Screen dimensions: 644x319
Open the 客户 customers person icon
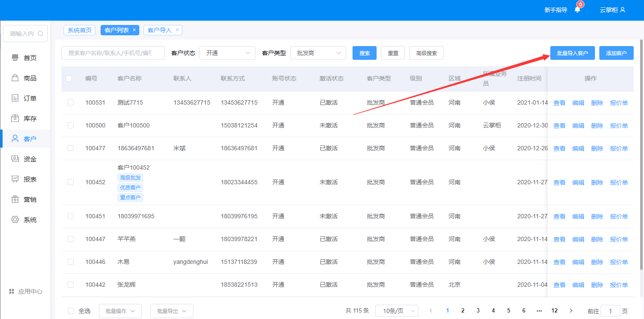click(x=15, y=139)
